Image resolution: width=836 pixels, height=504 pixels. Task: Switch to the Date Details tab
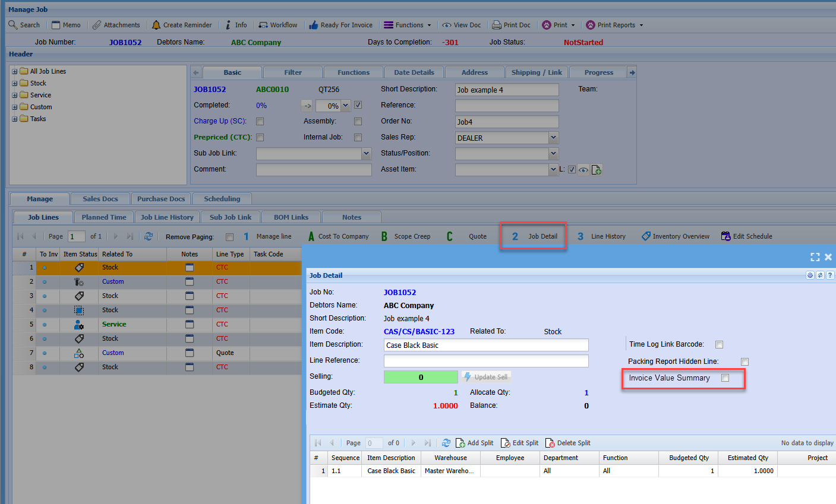(414, 72)
